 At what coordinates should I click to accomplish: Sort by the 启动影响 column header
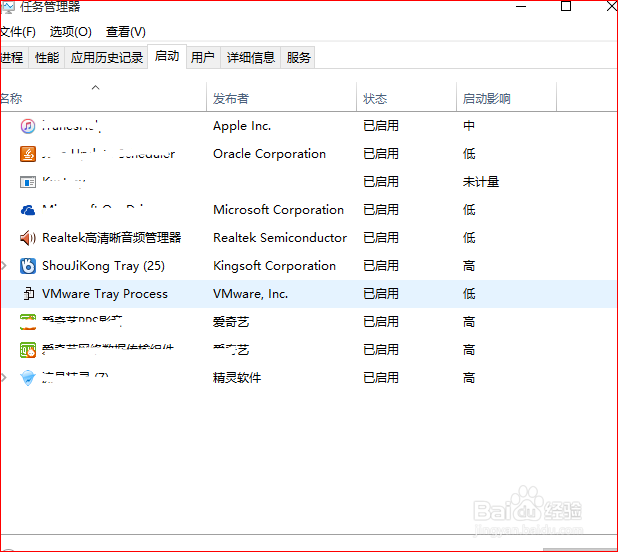(506, 98)
